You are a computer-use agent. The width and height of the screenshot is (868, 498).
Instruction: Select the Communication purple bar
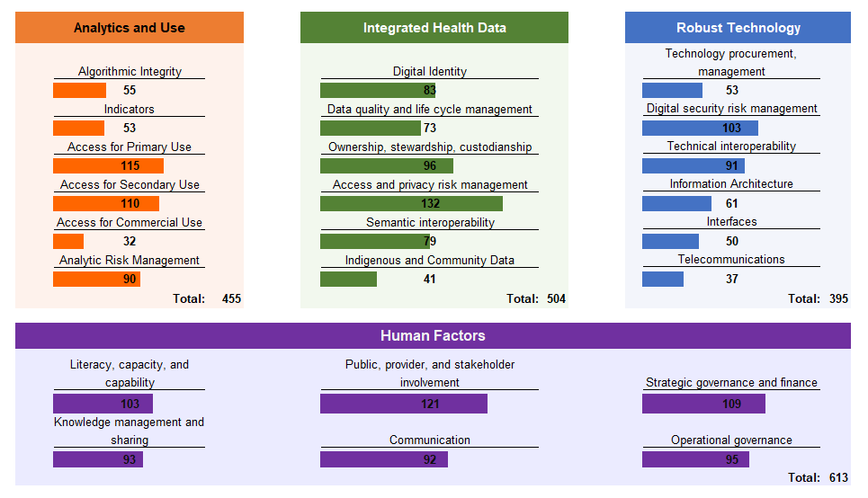(x=384, y=460)
